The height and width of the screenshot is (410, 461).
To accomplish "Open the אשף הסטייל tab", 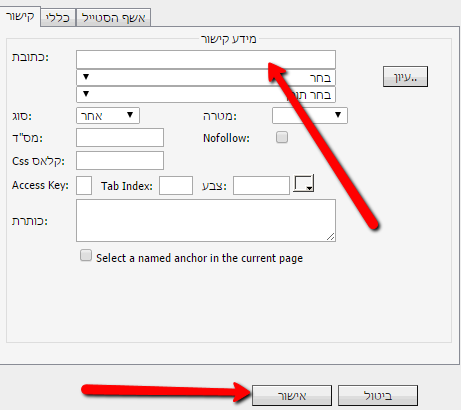I will point(113,18).
